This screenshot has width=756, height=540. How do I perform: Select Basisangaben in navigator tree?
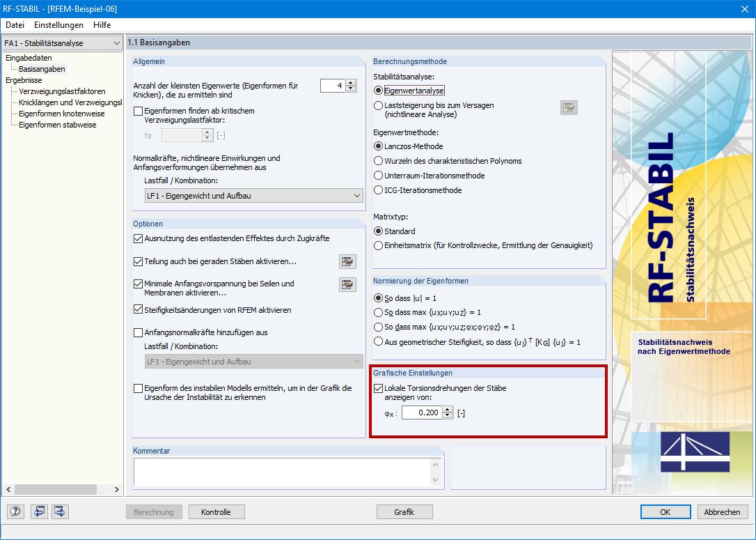click(x=42, y=69)
